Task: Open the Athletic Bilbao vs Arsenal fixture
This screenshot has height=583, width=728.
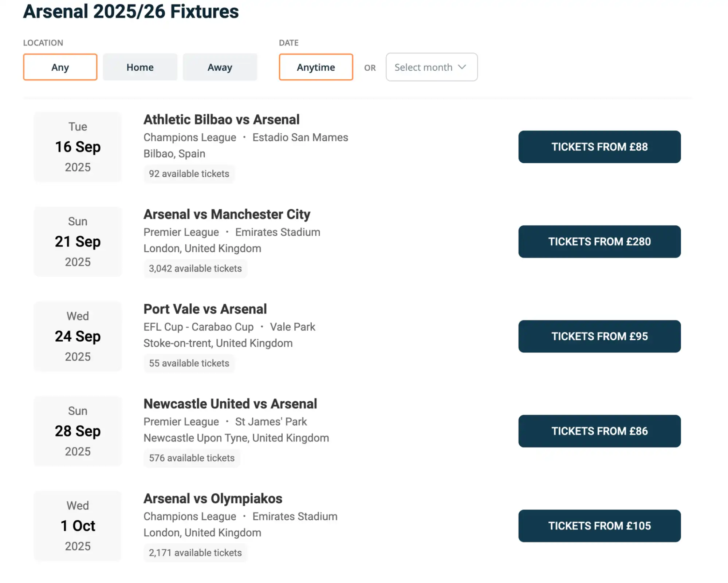Action: tap(221, 119)
